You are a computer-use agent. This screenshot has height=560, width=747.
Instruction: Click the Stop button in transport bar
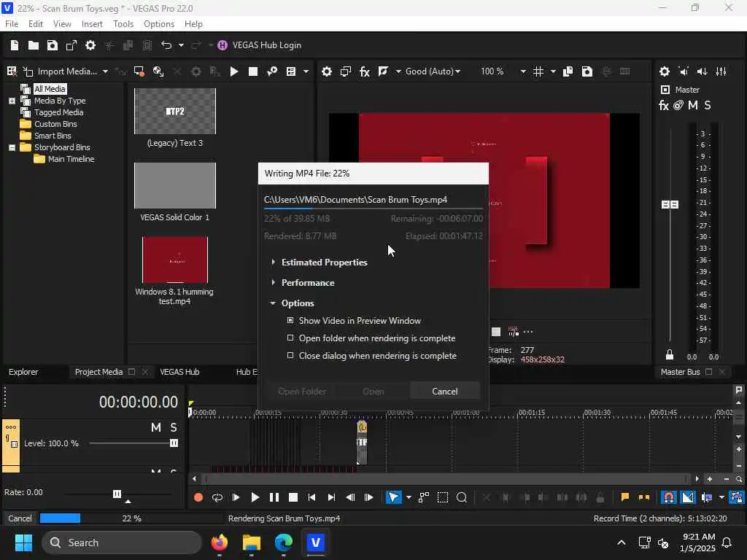293,497
